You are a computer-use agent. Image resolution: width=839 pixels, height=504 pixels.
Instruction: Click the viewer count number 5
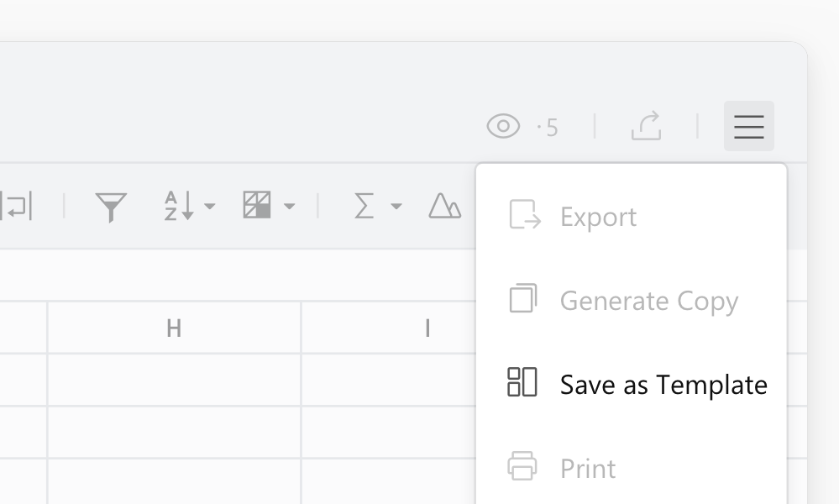pos(552,128)
